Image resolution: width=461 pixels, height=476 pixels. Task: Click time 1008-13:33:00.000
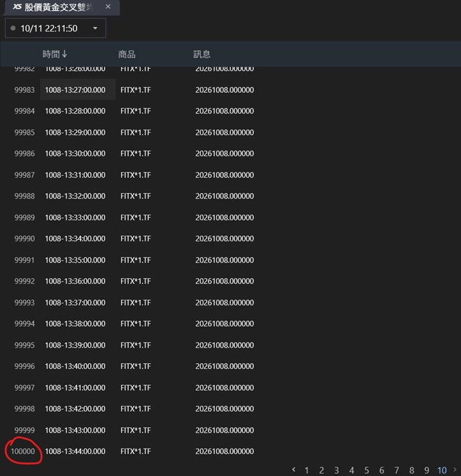tap(75, 217)
